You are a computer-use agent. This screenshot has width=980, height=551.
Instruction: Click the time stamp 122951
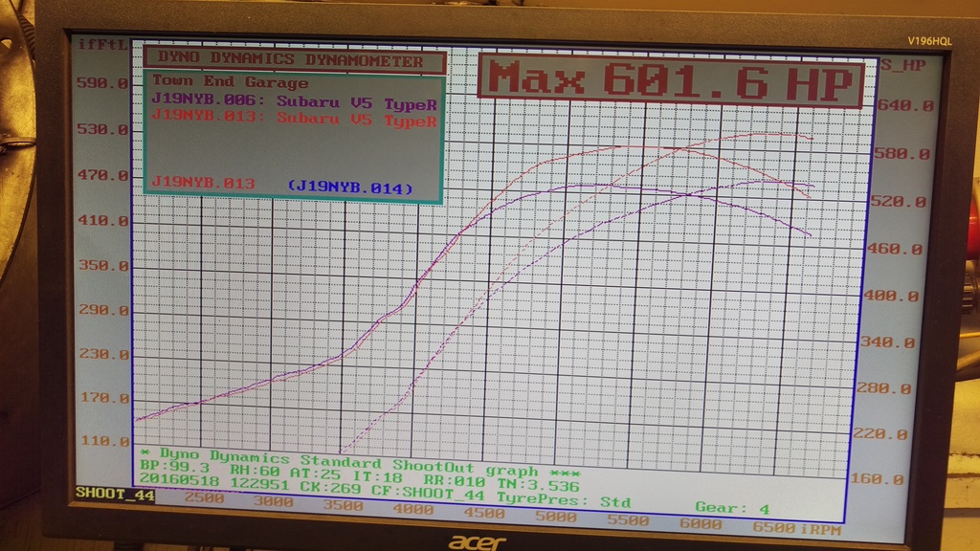(x=259, y=484)
